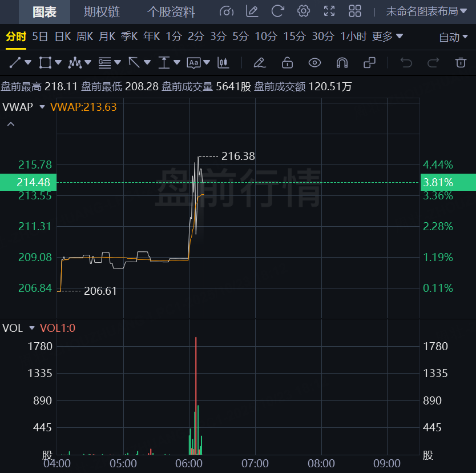Click the 3.81% change label
This screenshot has height=473, width=476.
pos(448,182)
